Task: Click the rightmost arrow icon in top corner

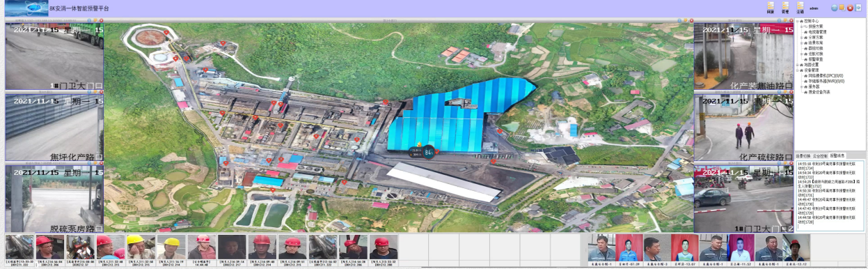Action: pos(859,8)
